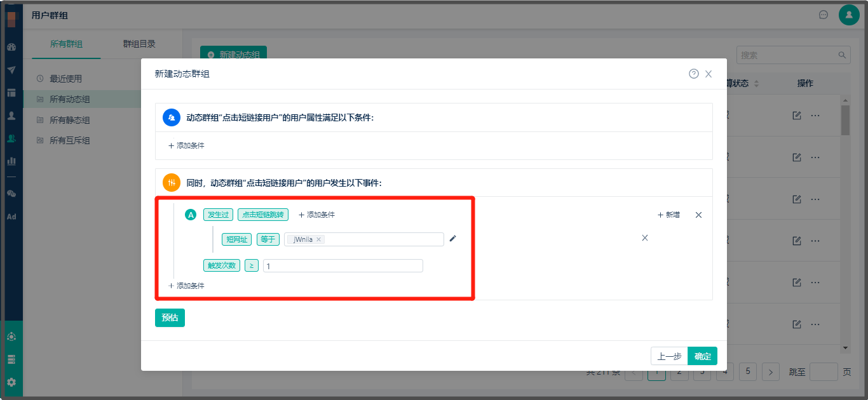Viewport: 868px width, 400px height.
Task: Click the 跳至 page number input
Action: point(824,372)
